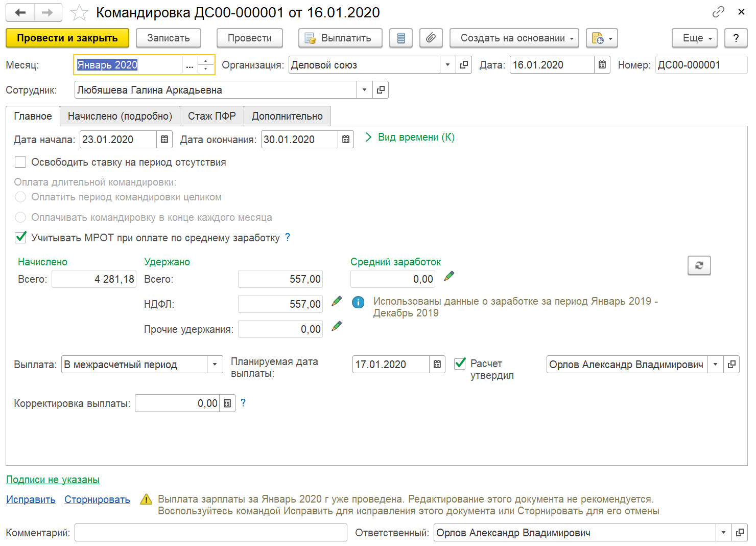This screenshot has width=756, height=546.
Task: Expand the Выплата dropdown
Action: tap(215, 365)
